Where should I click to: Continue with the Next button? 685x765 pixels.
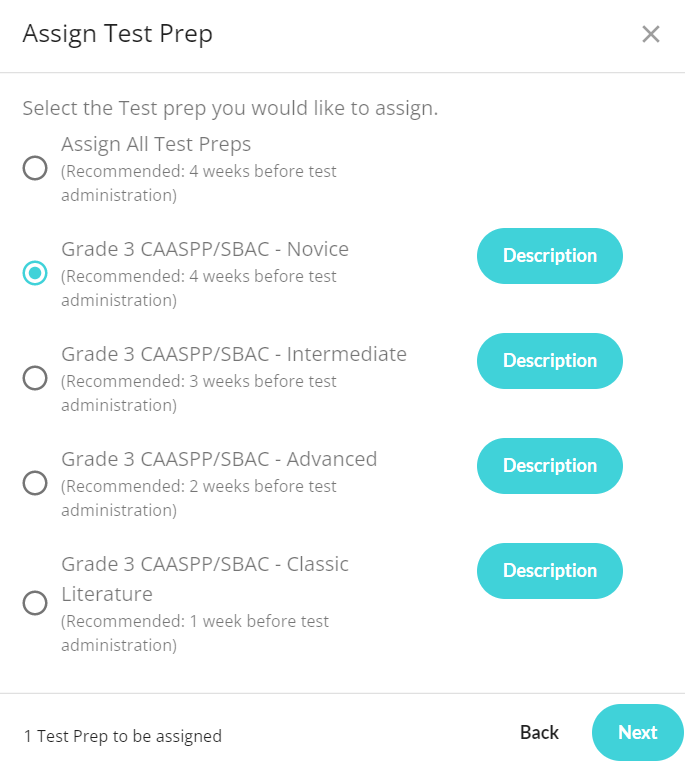[x=638, y=732]
